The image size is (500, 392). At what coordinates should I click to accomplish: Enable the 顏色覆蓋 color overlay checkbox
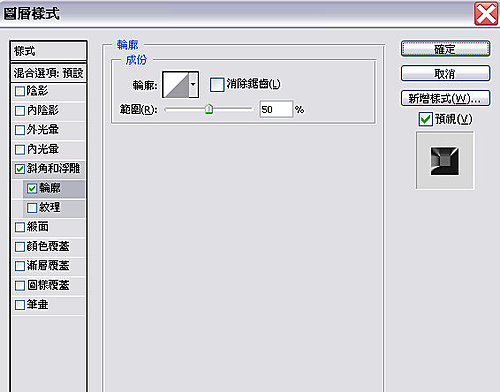[x=20, y=247]
